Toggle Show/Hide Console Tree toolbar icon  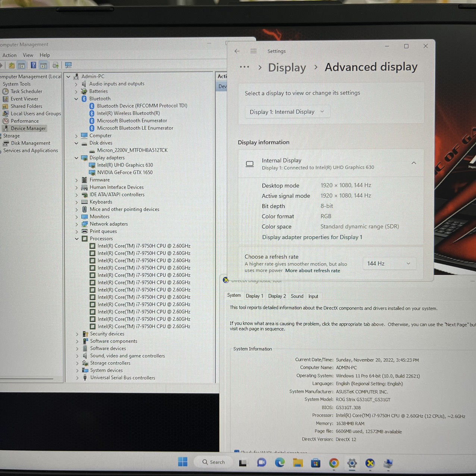pos(22,65)
